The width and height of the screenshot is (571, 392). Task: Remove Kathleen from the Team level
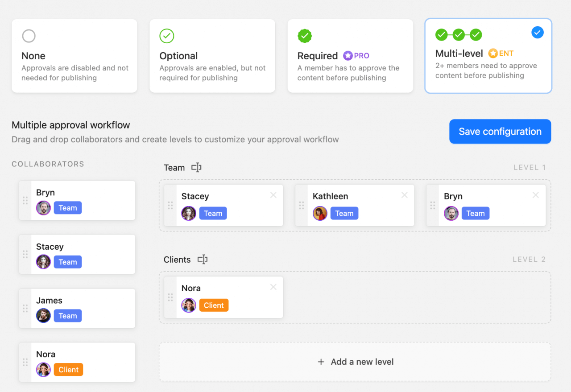pos(404,194)
